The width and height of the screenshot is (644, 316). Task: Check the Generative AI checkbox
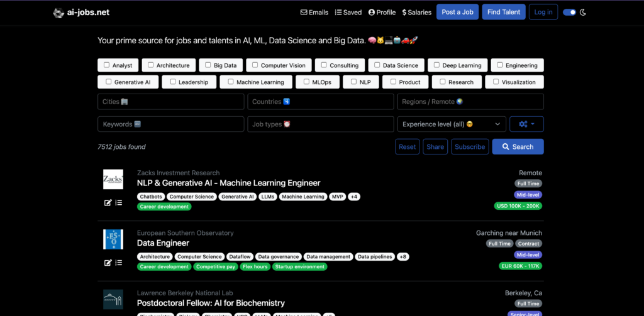tap(109, 82)
